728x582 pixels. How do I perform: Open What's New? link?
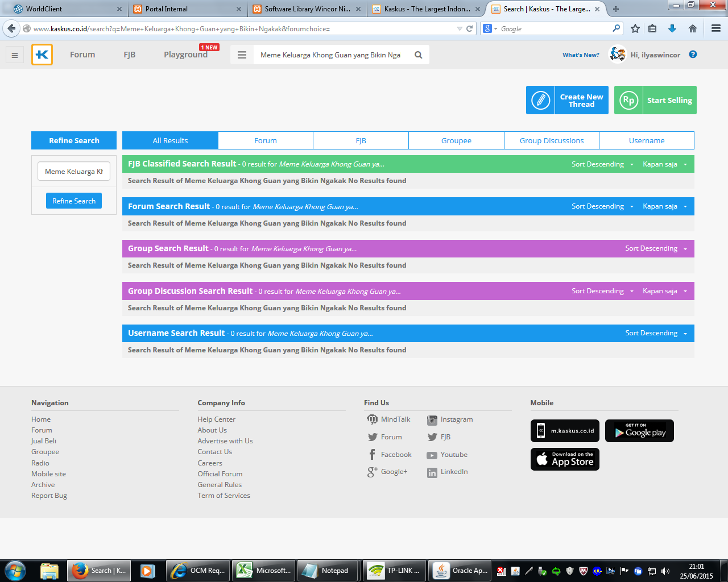point(581,55)
